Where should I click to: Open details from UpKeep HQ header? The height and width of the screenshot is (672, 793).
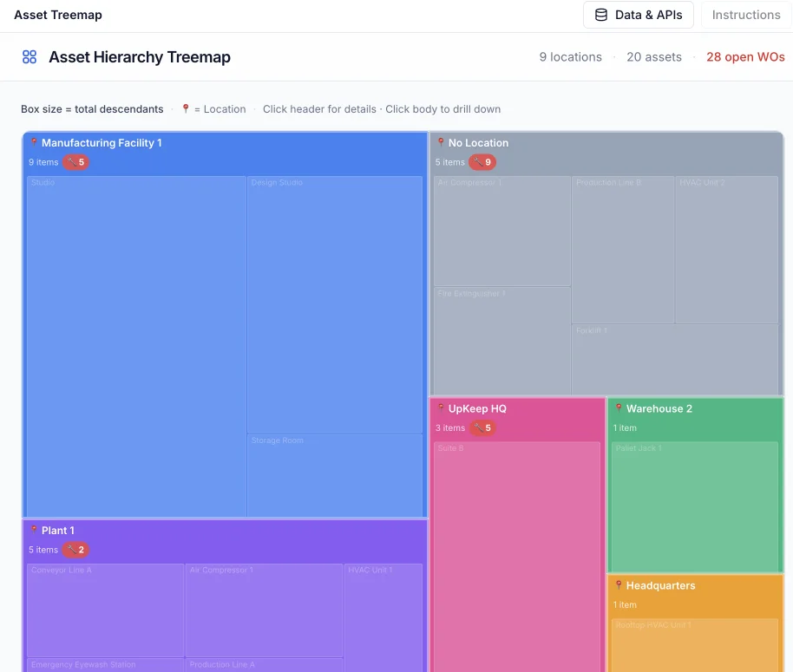(477, 408)
